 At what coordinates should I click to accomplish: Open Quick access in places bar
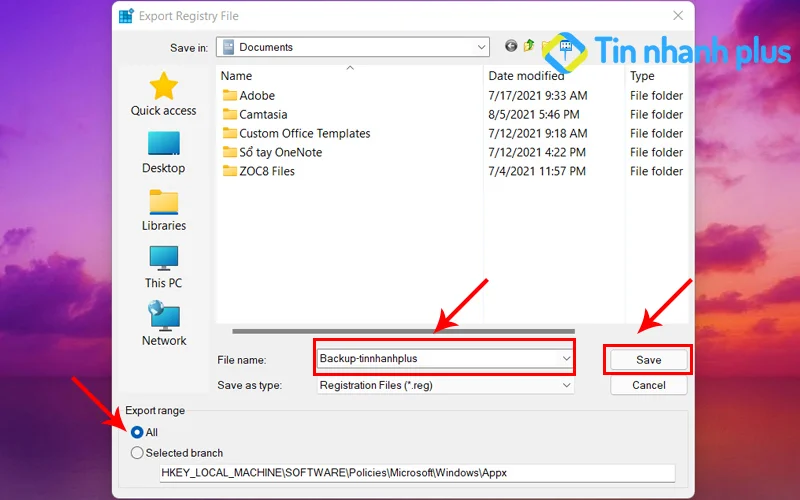[x=163, y=94]
